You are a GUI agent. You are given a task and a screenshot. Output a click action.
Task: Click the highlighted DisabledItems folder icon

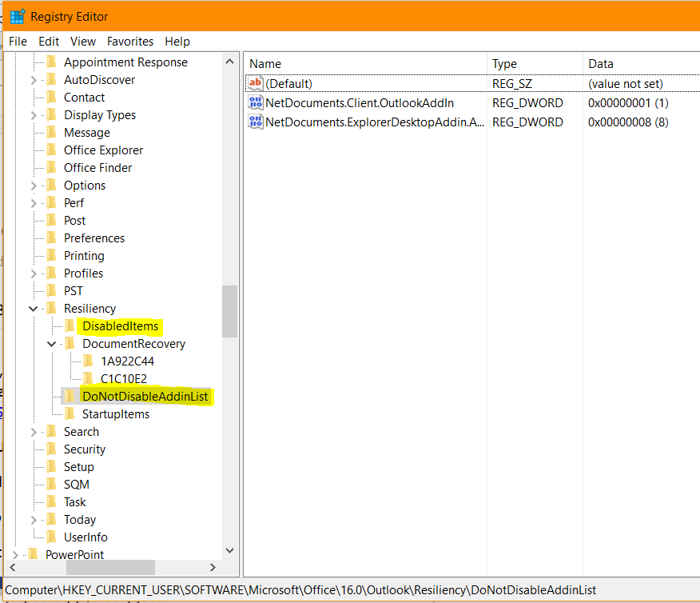point(70,325)
